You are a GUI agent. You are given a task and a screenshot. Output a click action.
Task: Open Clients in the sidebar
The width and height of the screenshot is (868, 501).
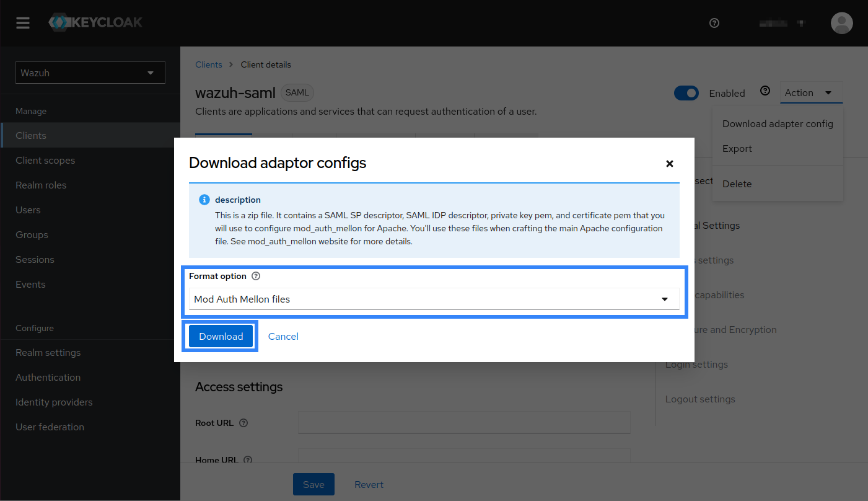click(90, 135)
